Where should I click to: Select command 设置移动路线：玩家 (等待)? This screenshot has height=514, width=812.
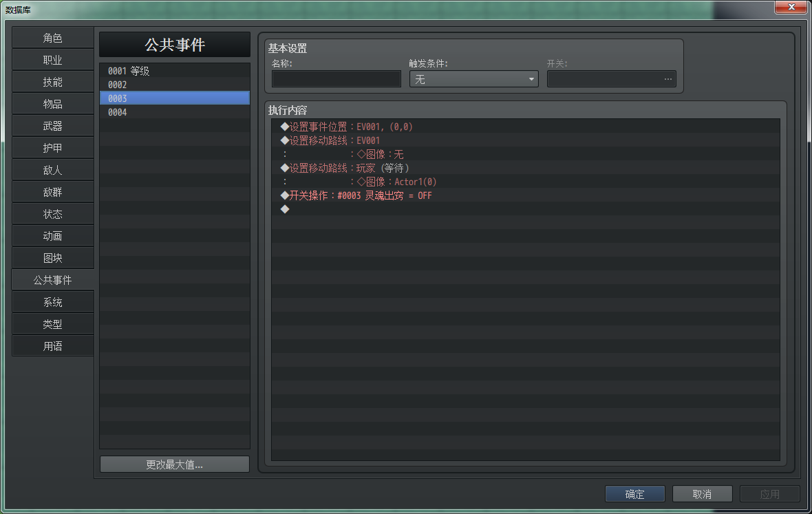coord(526,168)
